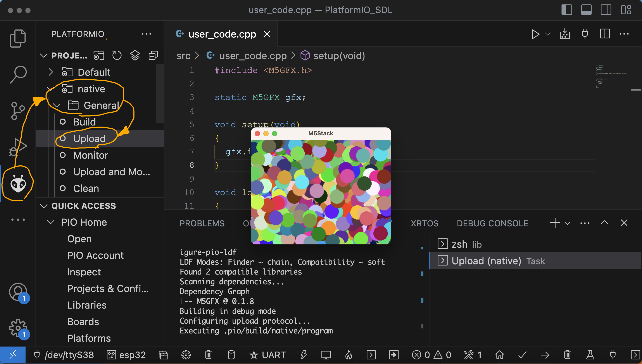Expand the Default project environment

51,72
